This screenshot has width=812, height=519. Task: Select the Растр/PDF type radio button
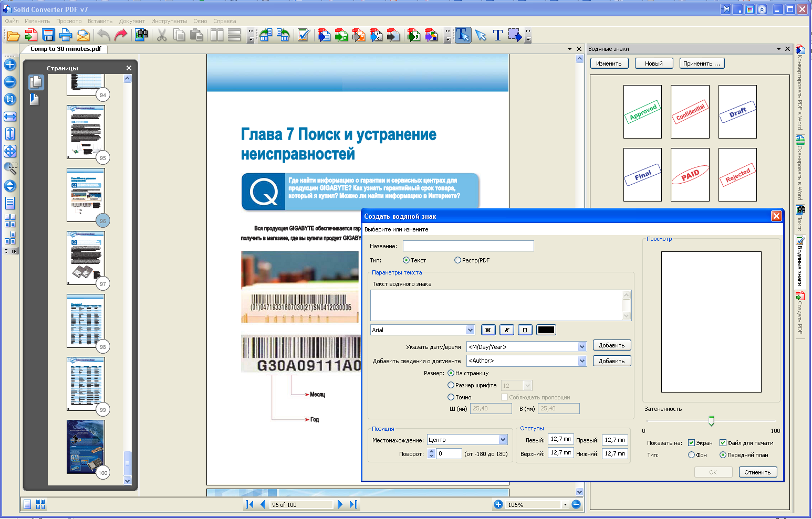coord(457,260)
